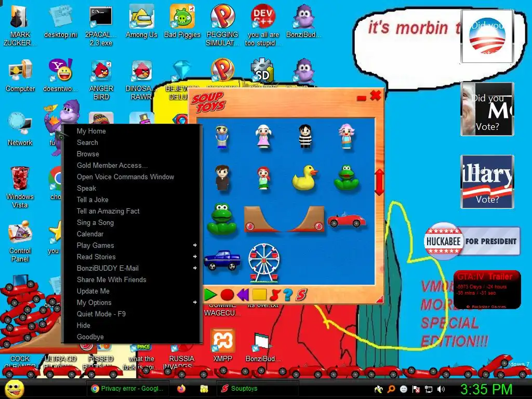Open the Among Us desktop icon
Screen dimensions: 532x399
click(x=141, y=21)
